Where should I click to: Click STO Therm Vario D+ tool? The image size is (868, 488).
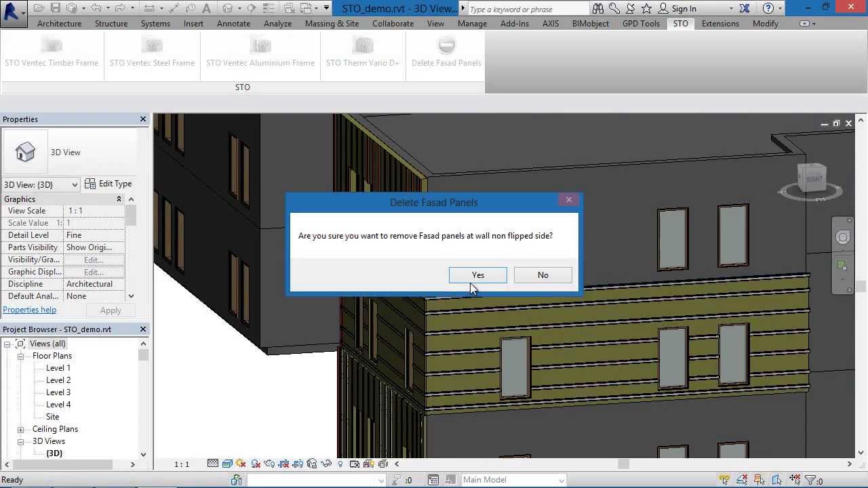coord(363,53)
